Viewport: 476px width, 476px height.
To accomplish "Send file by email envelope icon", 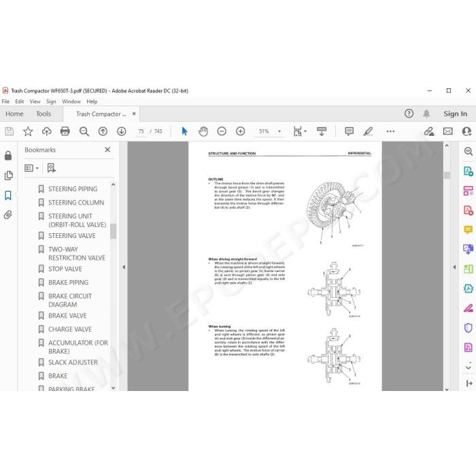I will point(447,131).
